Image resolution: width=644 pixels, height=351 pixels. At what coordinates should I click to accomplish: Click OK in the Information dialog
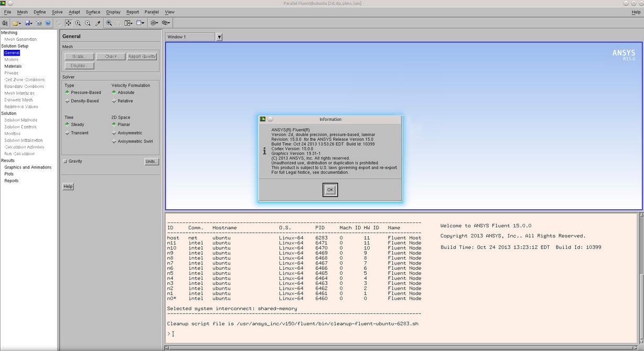330,190
